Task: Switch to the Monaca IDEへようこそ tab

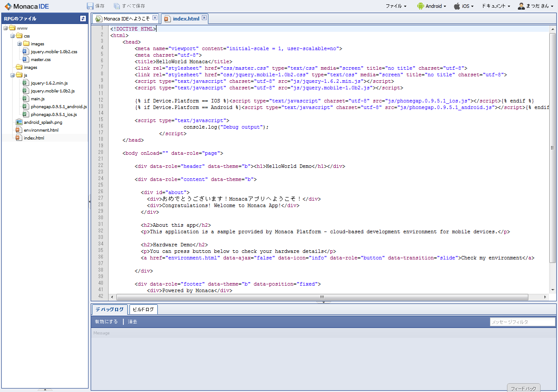Action: pyautogui.click(x=126, y=19)
